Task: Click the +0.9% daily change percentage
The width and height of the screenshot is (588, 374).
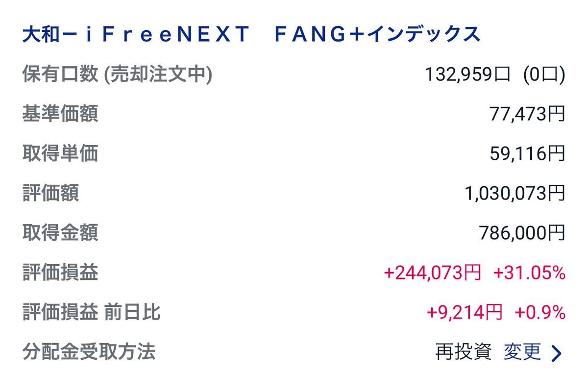Action: (540, 312)
